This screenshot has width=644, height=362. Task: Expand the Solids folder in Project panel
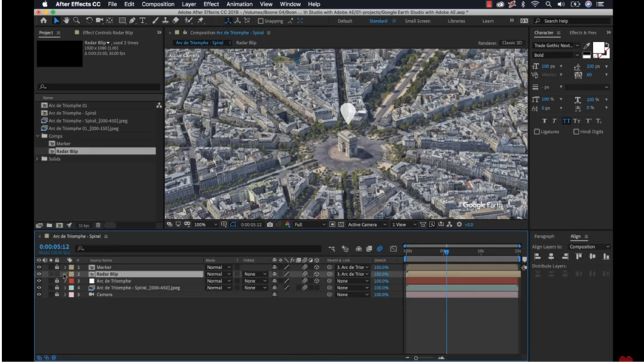pos(38,159)
